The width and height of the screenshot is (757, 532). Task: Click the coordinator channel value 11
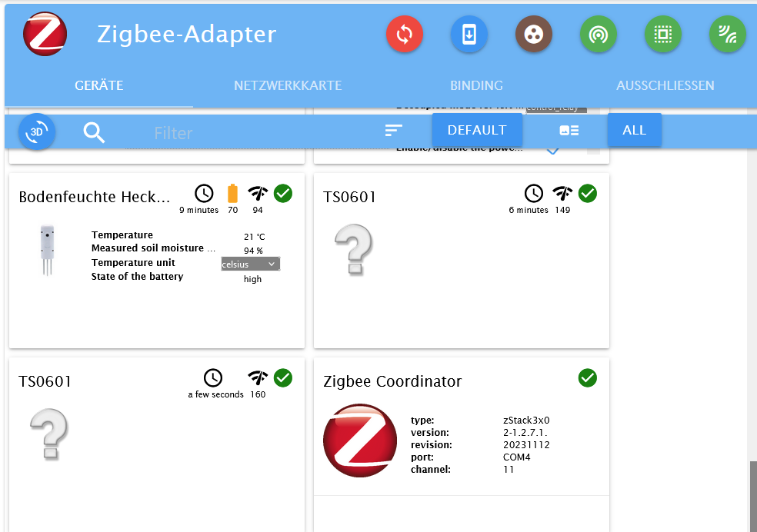[509, 469]
